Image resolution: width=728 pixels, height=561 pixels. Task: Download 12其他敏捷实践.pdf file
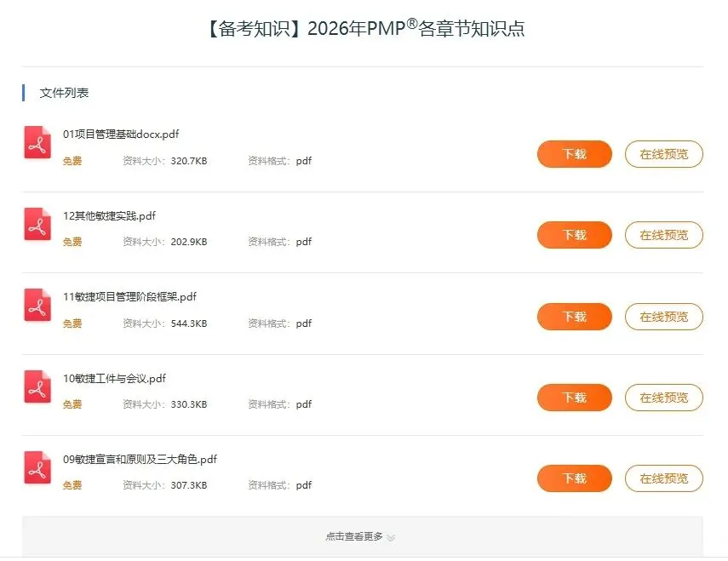click(x=575, y=235)
